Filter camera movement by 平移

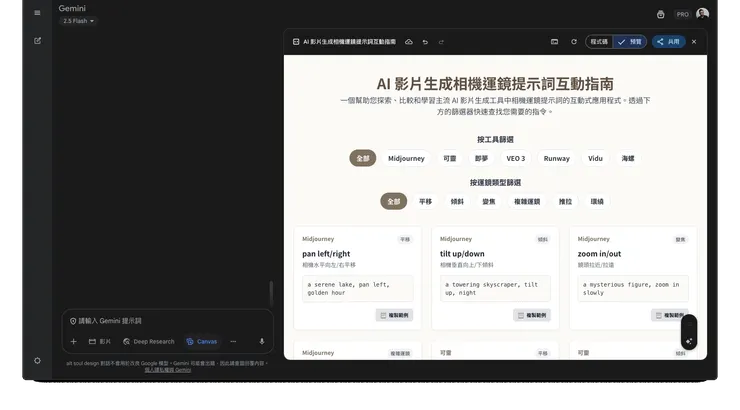point(425,201)
